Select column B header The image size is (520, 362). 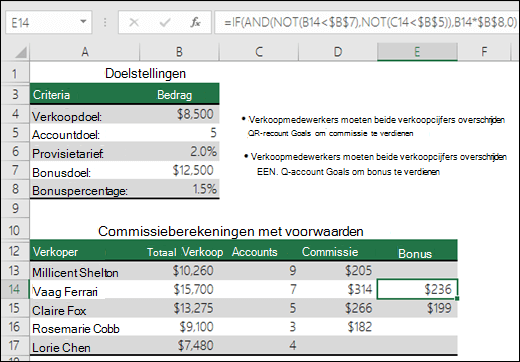pyautogui.click(x=179, y=52)
